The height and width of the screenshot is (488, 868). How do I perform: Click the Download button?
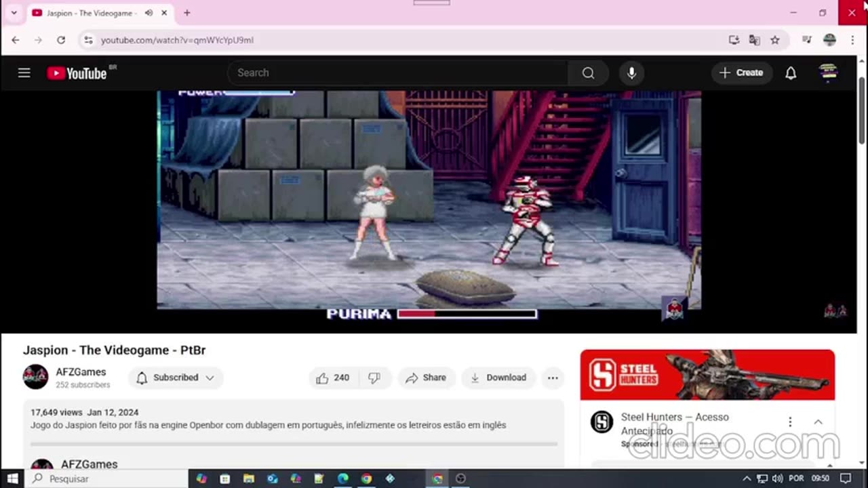498,378
